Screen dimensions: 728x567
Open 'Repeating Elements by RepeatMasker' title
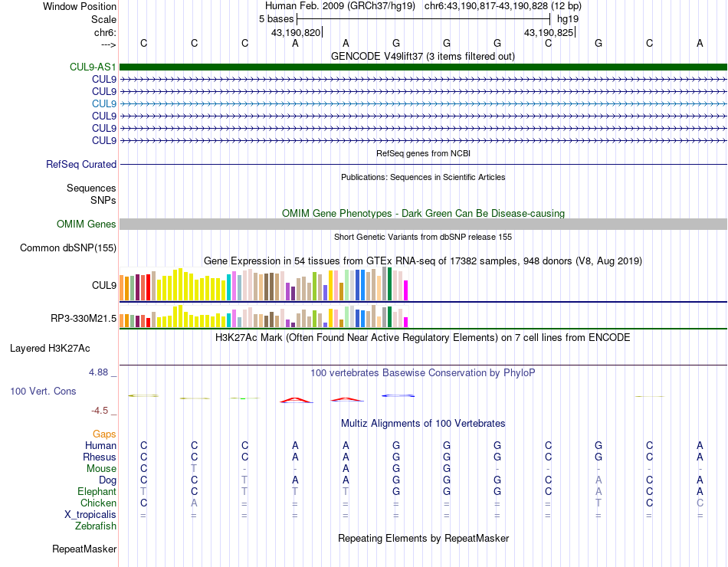(423, 538)
